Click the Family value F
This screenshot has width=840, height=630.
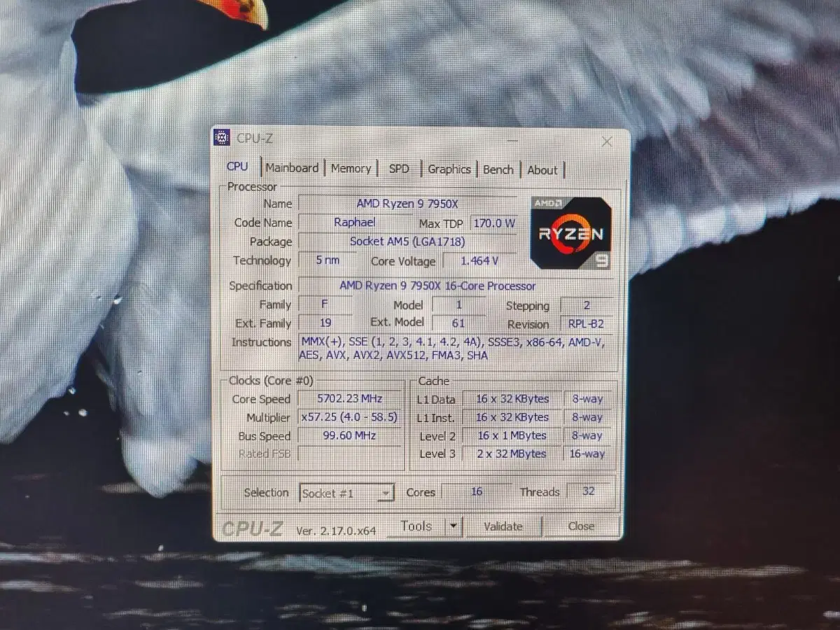click(325, 304)
